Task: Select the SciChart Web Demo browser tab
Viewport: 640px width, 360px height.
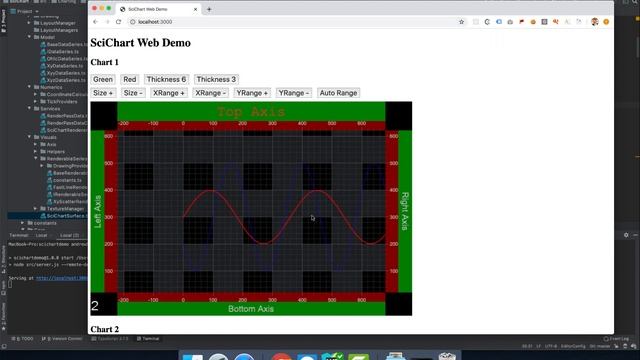Action: tap(158, 9)
